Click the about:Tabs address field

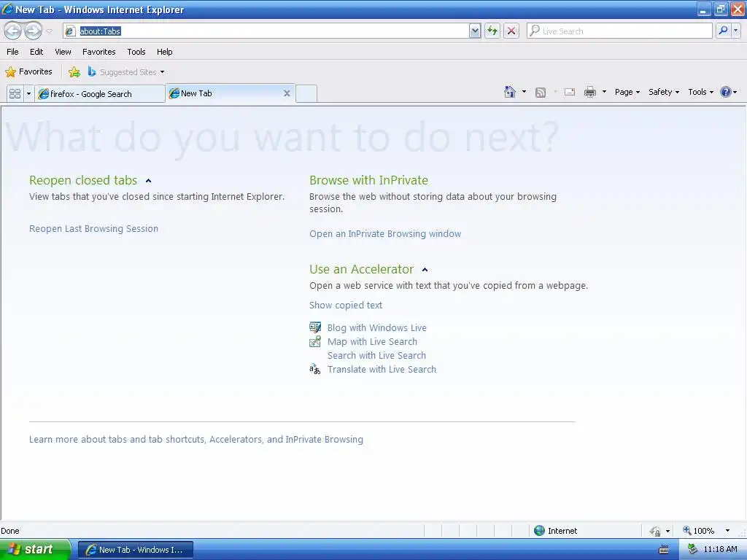273,31
